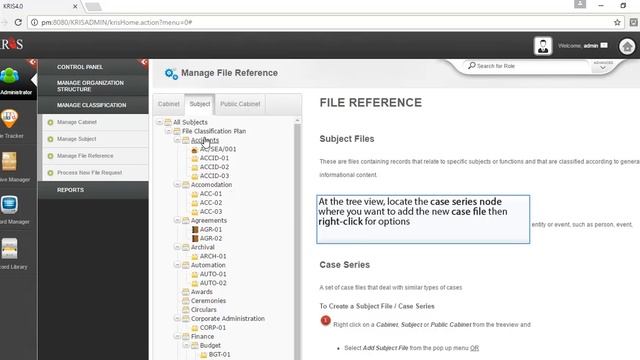This screenshot has height=360, width=640.
Task: Close the KRIS4.0 browser tab
Action: tap(75, 7)
